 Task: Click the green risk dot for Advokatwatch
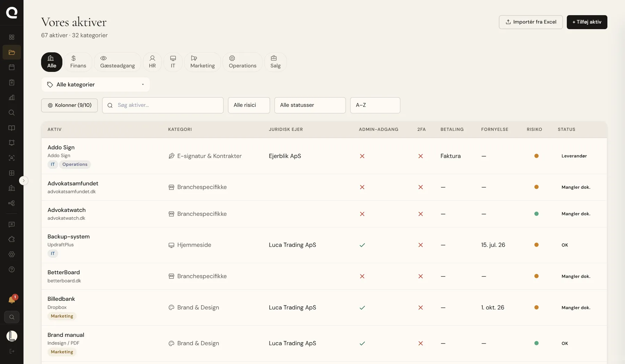[536, 214]
